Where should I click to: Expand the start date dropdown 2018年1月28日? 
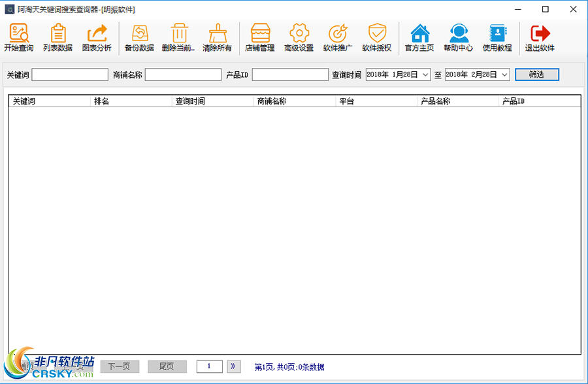tap(425, 74)
